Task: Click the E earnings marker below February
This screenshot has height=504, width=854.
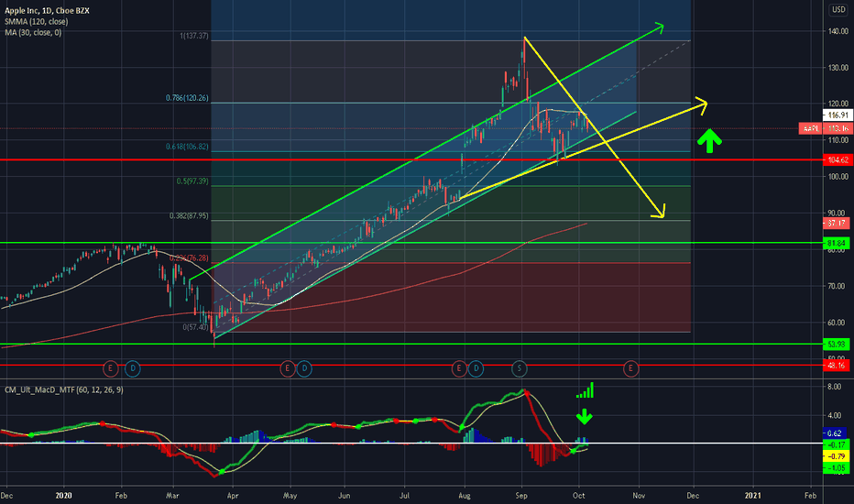Action: pos(111,369)
